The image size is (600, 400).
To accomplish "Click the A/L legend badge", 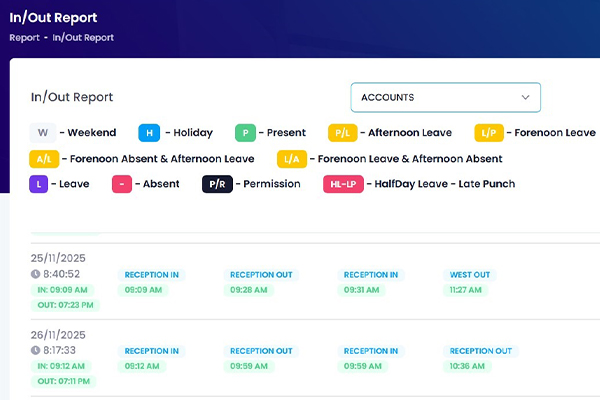I will coord(44,158).
